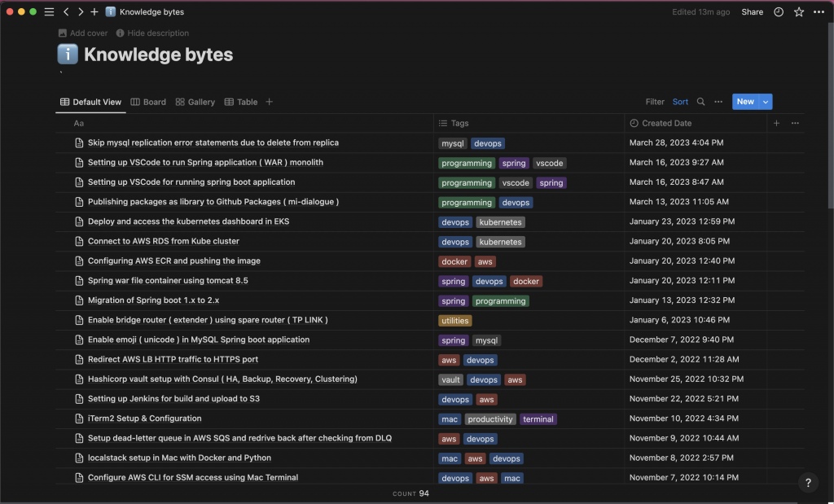Open Hashicorp vault setup with Consul page
The width and height of the screenshot is (834, 504).
(222, 379)
